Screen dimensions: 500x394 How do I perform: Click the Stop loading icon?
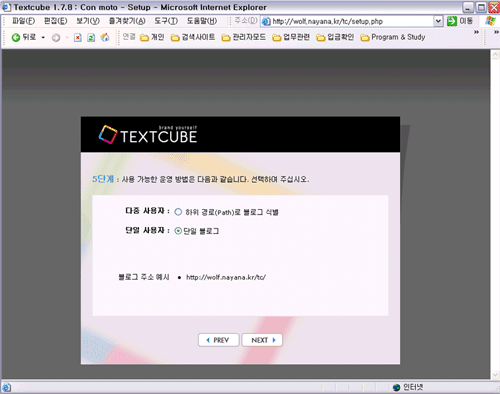point(78,38)
